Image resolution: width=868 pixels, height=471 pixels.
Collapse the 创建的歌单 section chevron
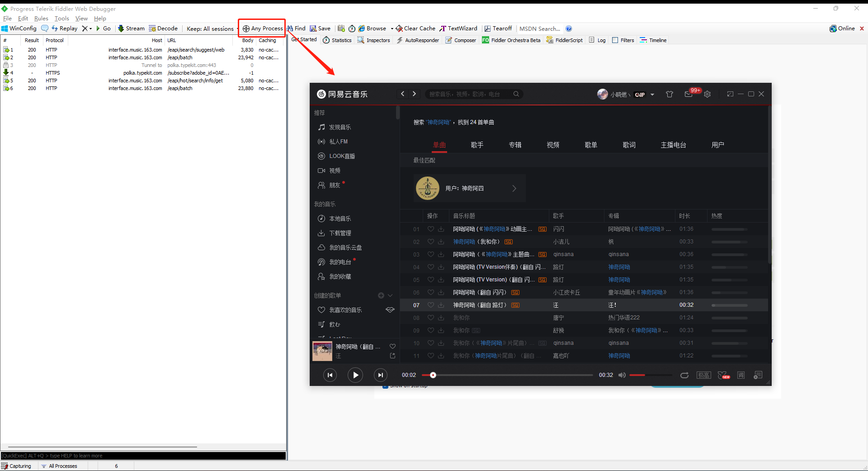[x=390, y=295]
